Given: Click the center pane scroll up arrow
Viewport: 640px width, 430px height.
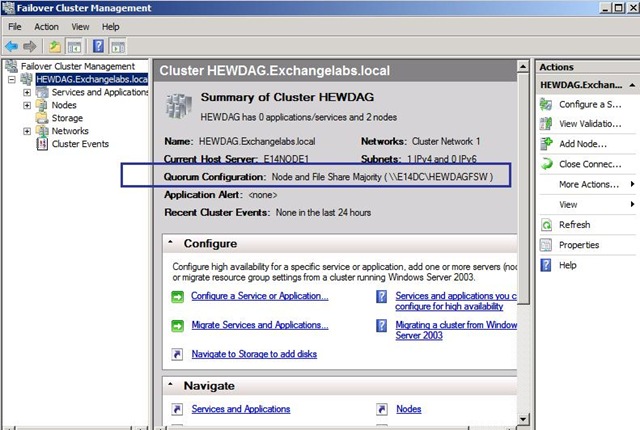Looking at the screenshot, I should coord(523,66).
